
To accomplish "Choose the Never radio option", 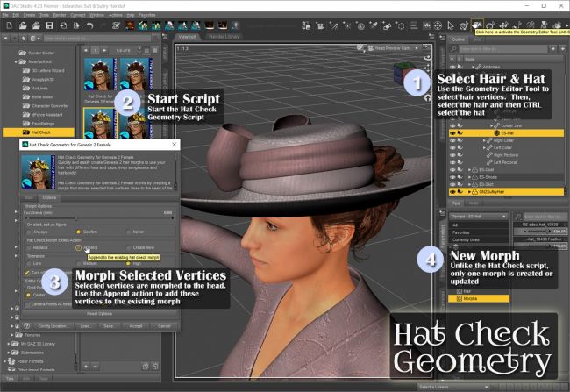I will click(x=128, y=232).
